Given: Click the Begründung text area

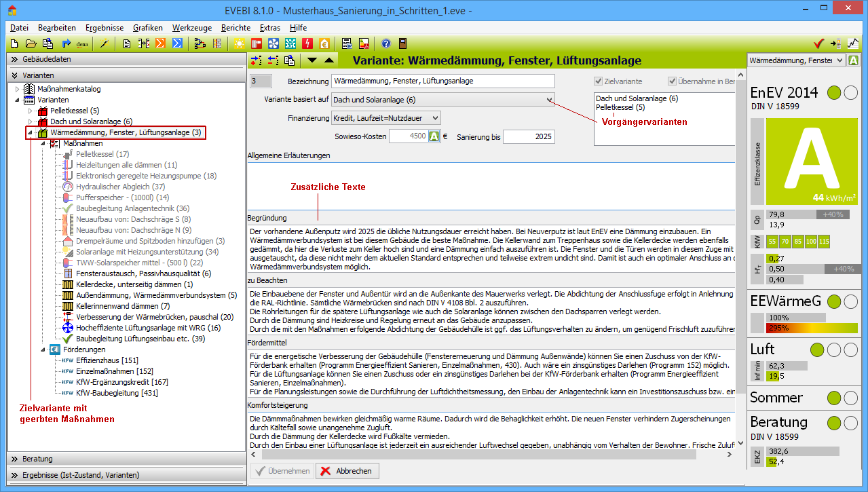Looking at the screenshot, I should click(x=491, y=248).
